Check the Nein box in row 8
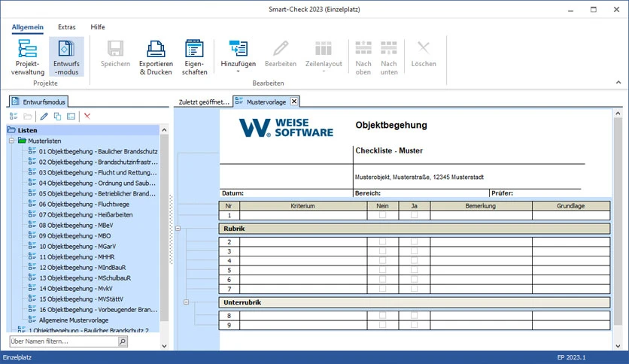629x364 pixels. coord(383,316)
